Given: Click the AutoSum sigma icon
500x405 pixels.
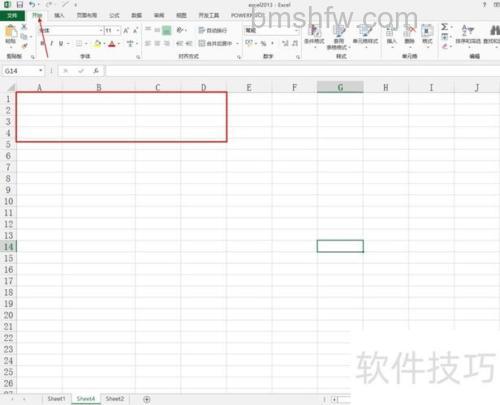Looking at the screenshot, I should pos(444,27).
